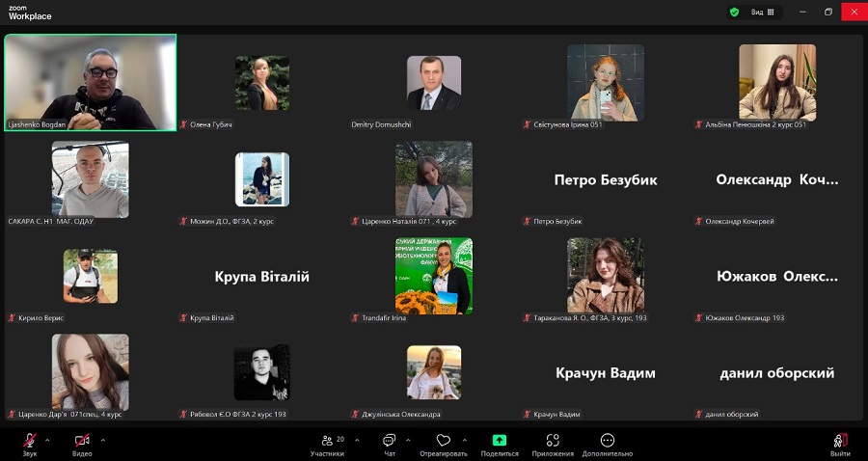
Task: Click the green shield encryption icon
Action: (x=734, y=12)
